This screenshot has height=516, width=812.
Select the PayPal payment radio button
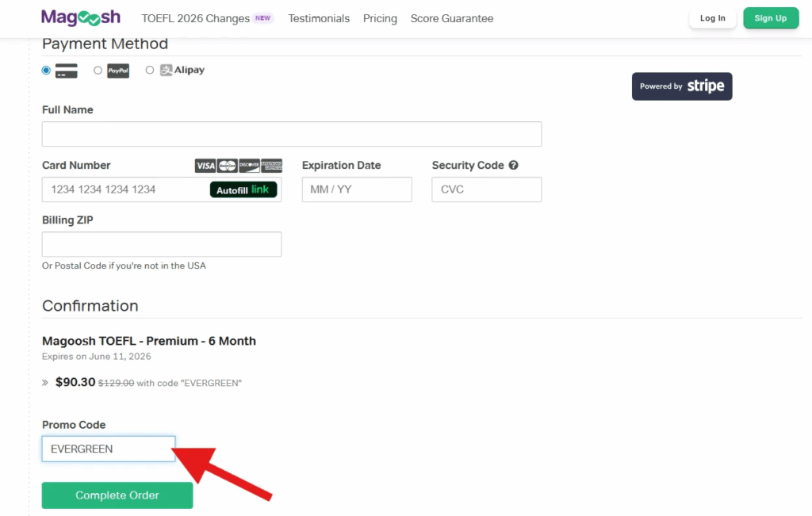pos(98,70)
